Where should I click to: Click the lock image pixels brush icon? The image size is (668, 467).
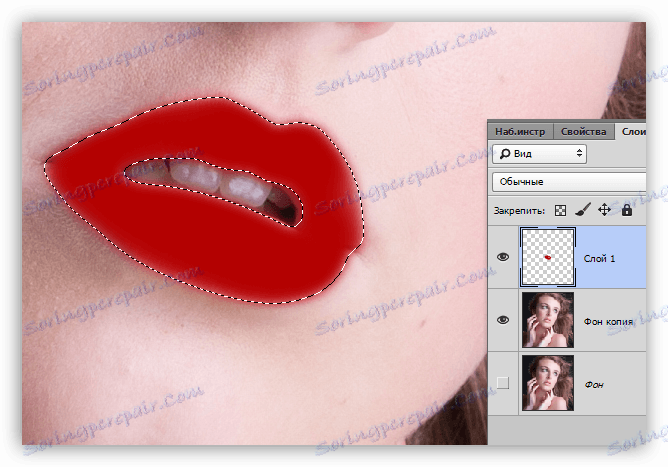[582, 210]
